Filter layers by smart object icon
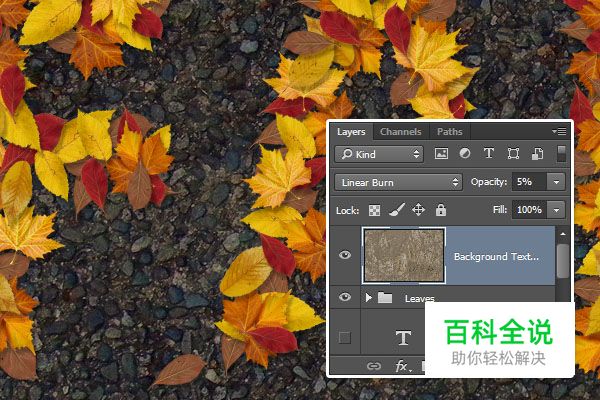Viewport: 600px width, 400px height. 537,154
